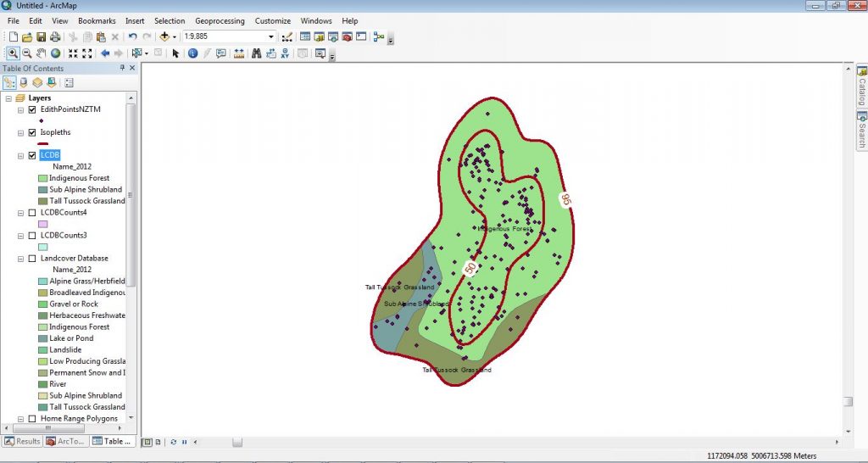Collapse the Isopleths layer legend
The image size is (868, 463).
tap(20, 133)
